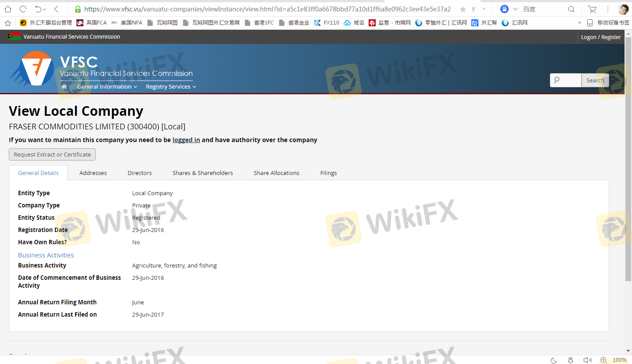Bookmark this page with the address bar star
632x364 pixels.
[463, 9]
